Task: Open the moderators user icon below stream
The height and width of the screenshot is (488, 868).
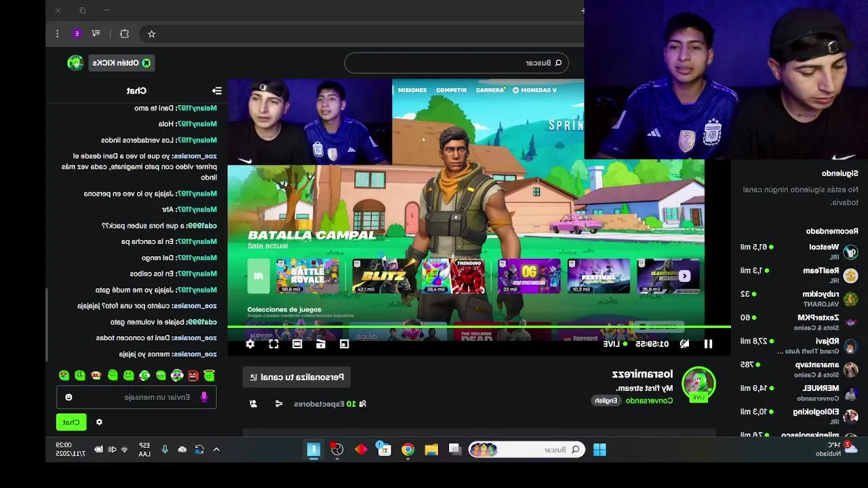Action: (x=253, y=404)
